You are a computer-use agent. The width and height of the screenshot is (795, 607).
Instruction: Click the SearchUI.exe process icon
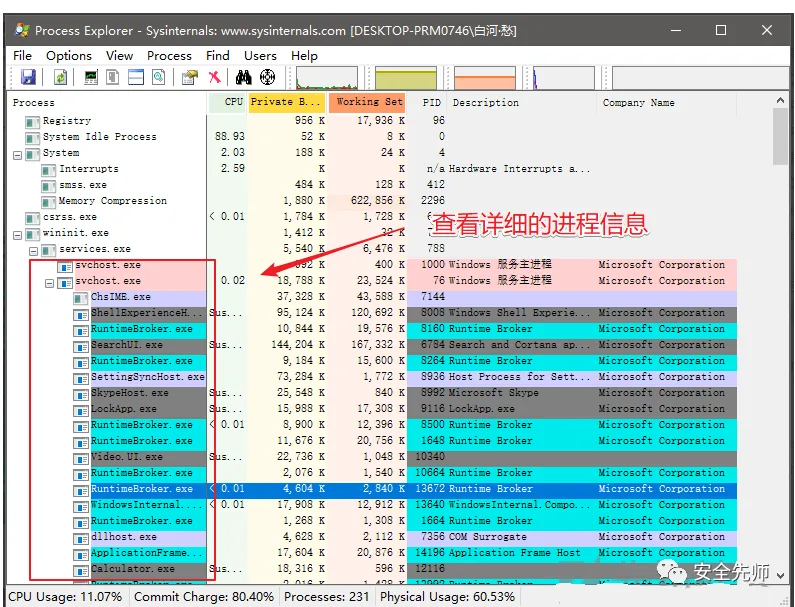coord(81,346)
